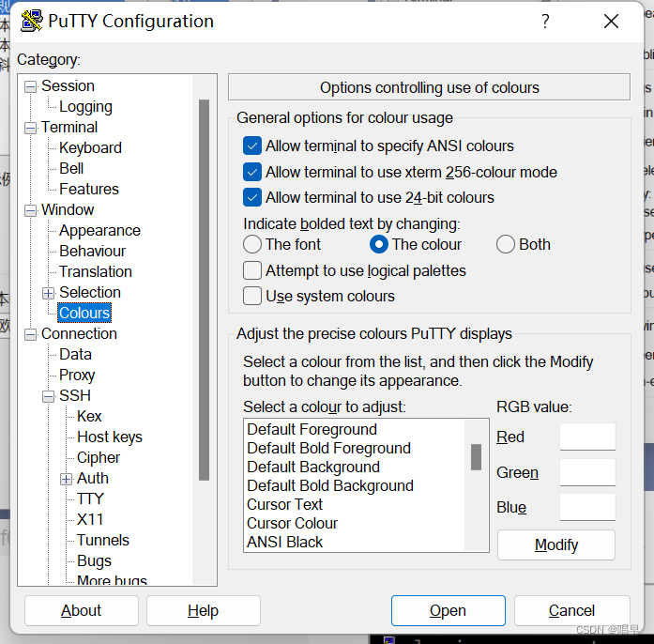Viewport: 654px width, 644px height.
Task: Open Appearance settings
Action: 99,230
